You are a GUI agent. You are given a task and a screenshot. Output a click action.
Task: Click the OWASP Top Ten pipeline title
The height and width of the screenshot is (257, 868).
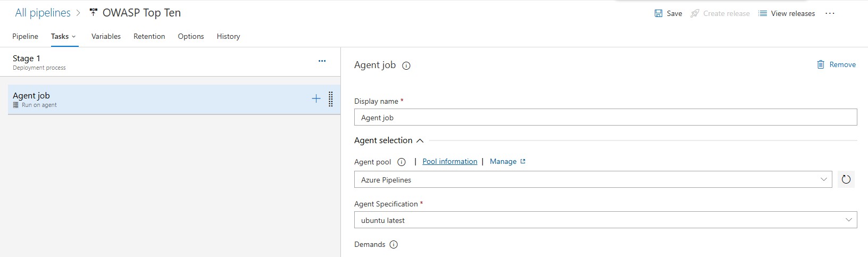coord(141,13)
